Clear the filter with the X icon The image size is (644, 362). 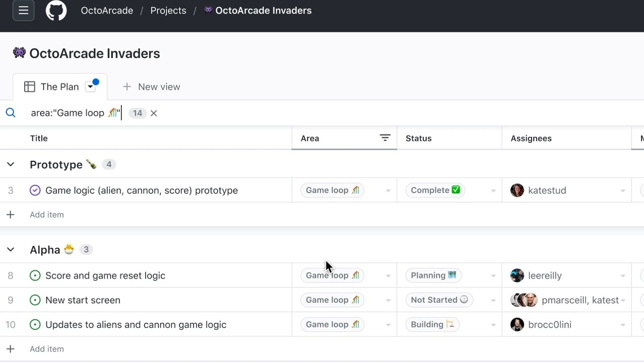[x=153, y=113]
